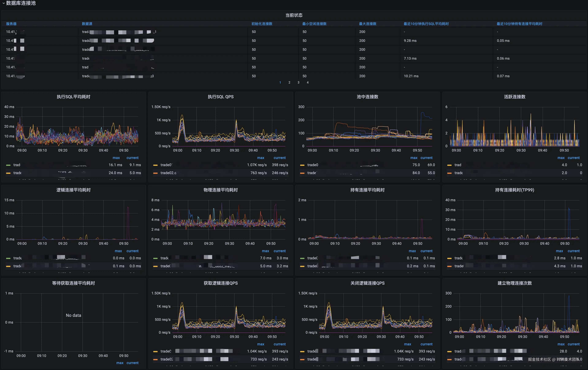Screen dimensions: 588x370
Task: Open the 活跃连接数 panel title menu
Action: click(x=514, y=97)
